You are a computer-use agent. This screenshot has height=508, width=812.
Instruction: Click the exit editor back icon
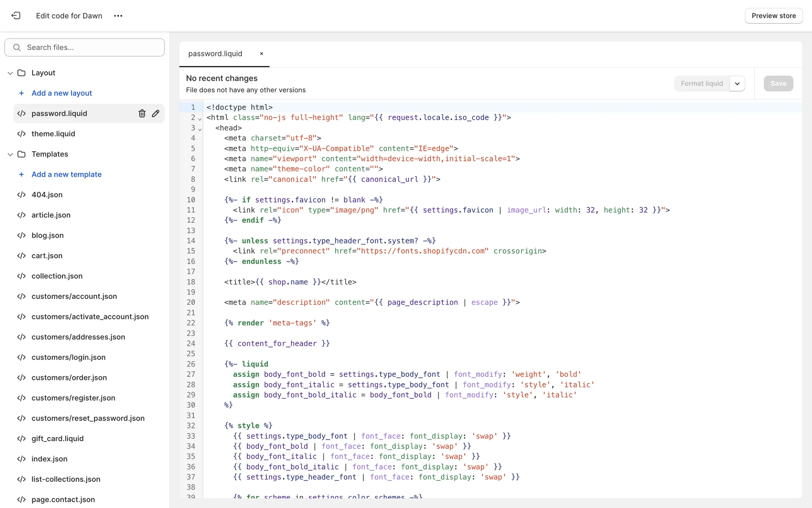(16, 16)
